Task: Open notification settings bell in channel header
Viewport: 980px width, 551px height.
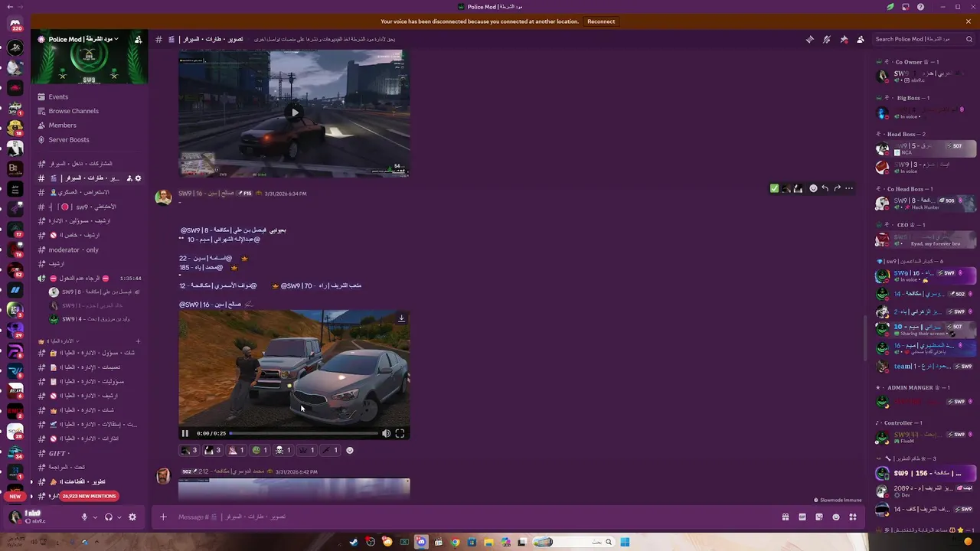Action: 827,39
